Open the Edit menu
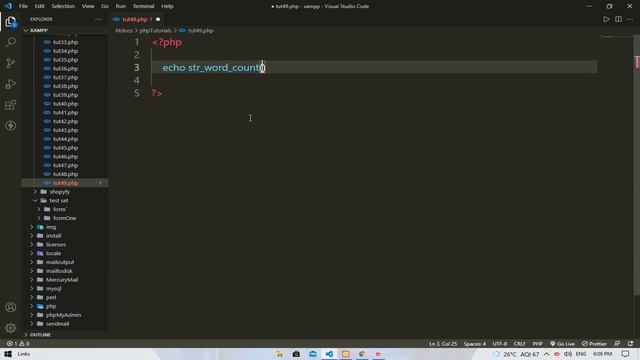The image size is (640, 360). [x=39, y=6]
